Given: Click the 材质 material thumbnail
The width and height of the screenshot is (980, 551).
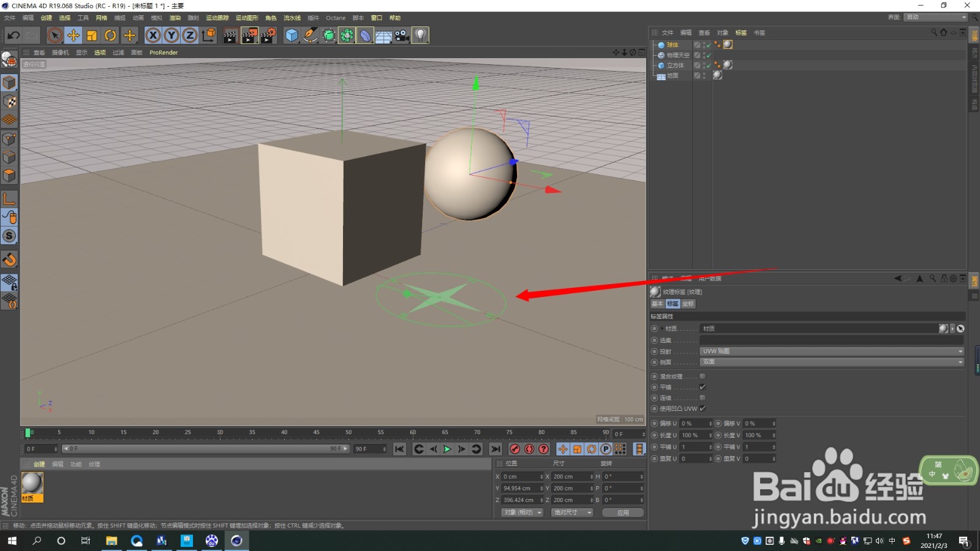Looking at the screenshot, I should 32,487.
